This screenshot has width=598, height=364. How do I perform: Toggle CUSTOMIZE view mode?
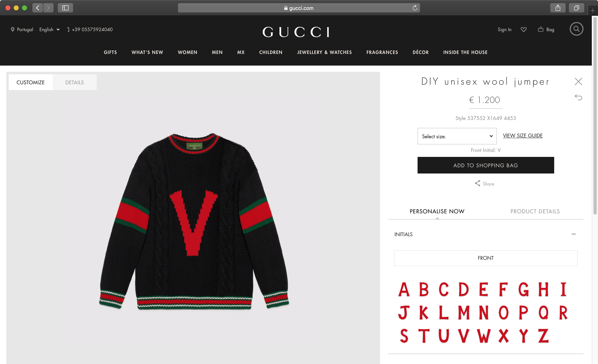pyautogui.click(x=30, y=82)
